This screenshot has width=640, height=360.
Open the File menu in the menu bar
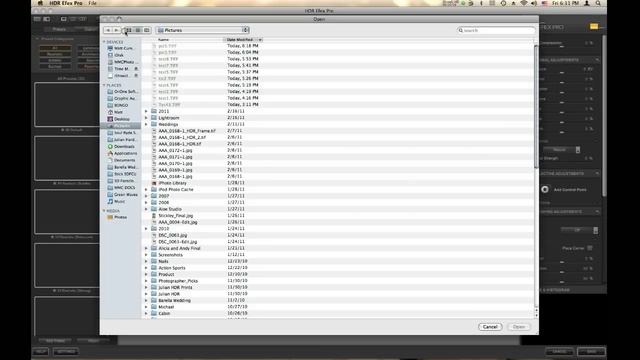(93, 3)
